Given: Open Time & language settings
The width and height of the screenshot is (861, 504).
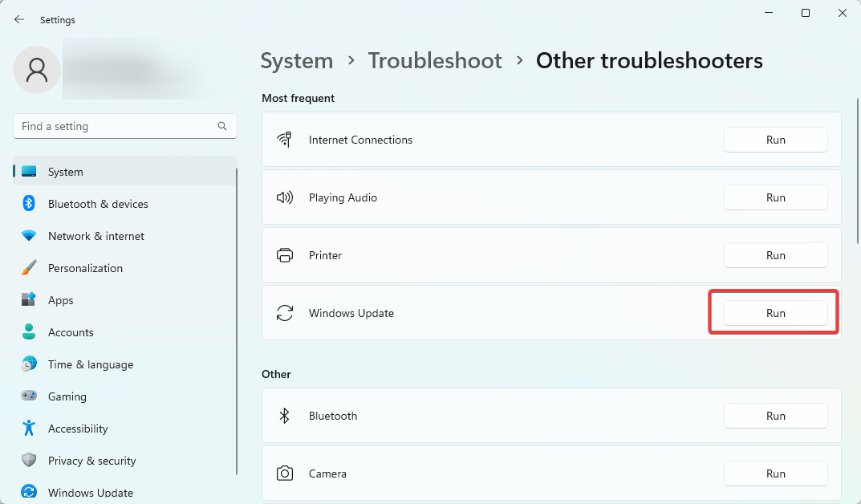Looking at the screenshot, I should click(x=90, y=364).
